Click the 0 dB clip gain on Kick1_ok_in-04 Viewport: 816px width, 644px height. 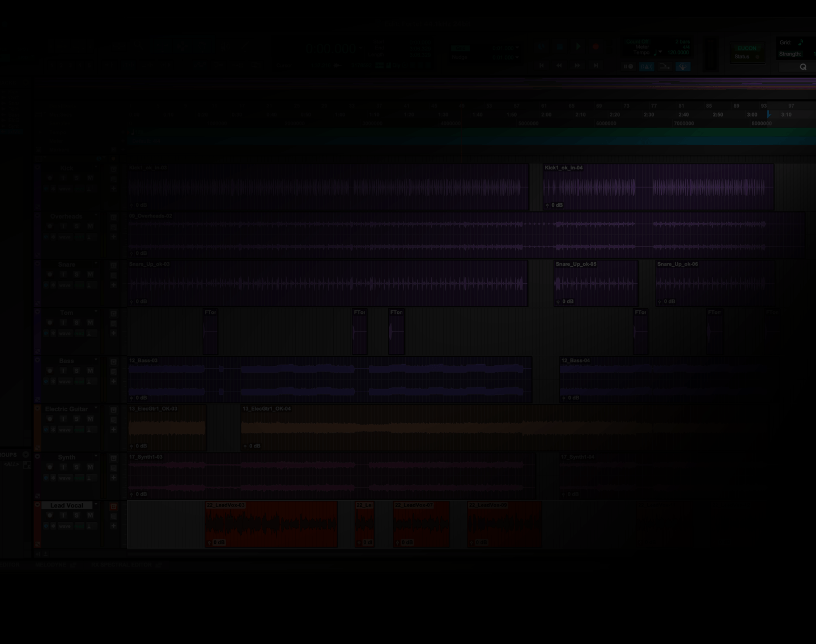click(x=554, y=205)
